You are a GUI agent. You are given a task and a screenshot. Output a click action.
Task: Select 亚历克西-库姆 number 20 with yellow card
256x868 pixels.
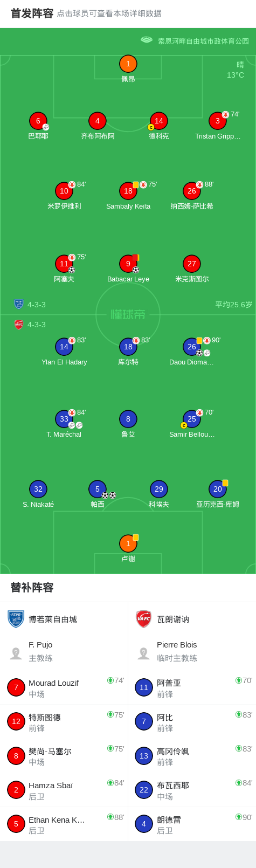(x=218, y=489)
